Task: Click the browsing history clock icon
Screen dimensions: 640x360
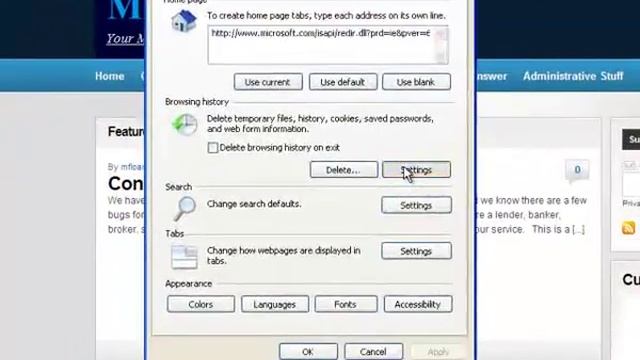Action: [184, 124]
